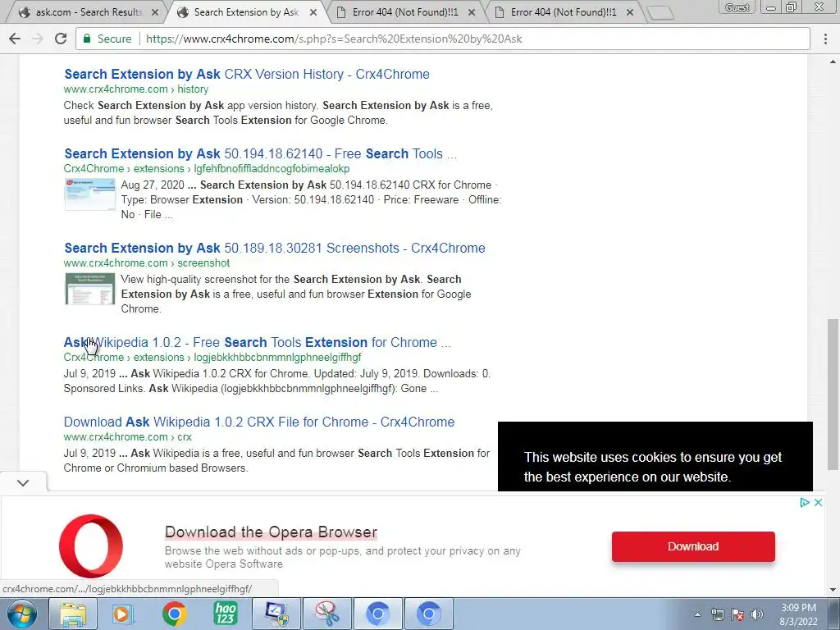840x630 pixels.
Task: Click thumbnail beside Screenshots result
Action: pyautogui.click(x=89, y=289)
